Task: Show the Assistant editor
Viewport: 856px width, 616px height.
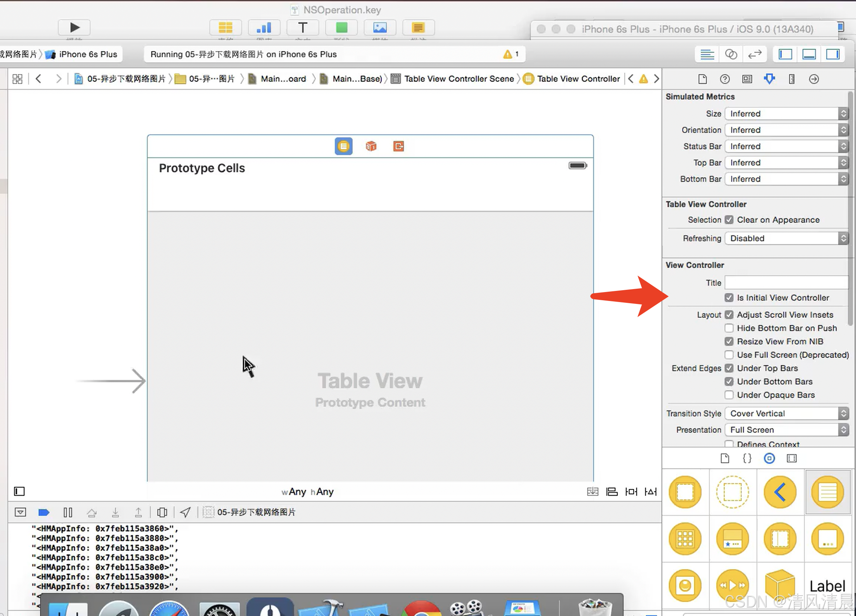Action: [731, 54]
